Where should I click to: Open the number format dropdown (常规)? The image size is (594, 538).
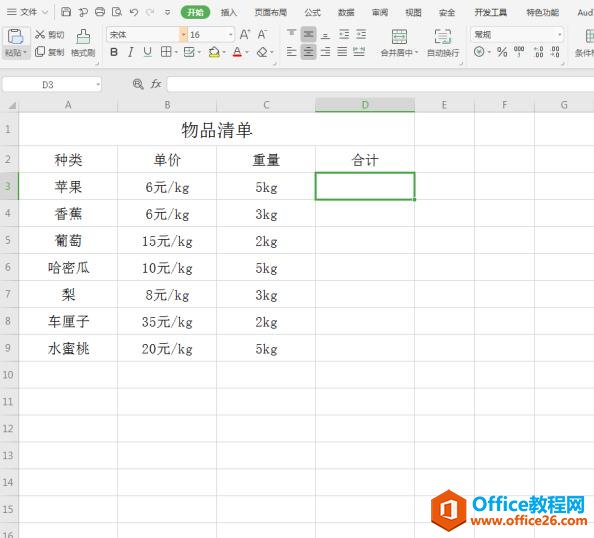pyautogui.click(x=559, y=34)
